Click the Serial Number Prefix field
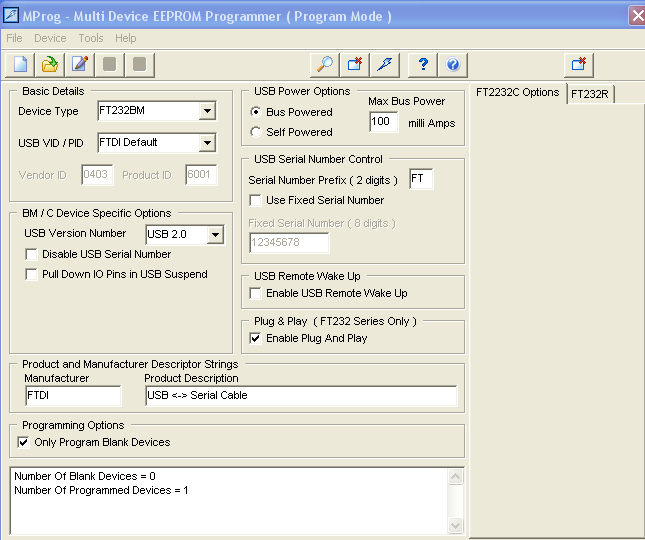 point(421,178)
